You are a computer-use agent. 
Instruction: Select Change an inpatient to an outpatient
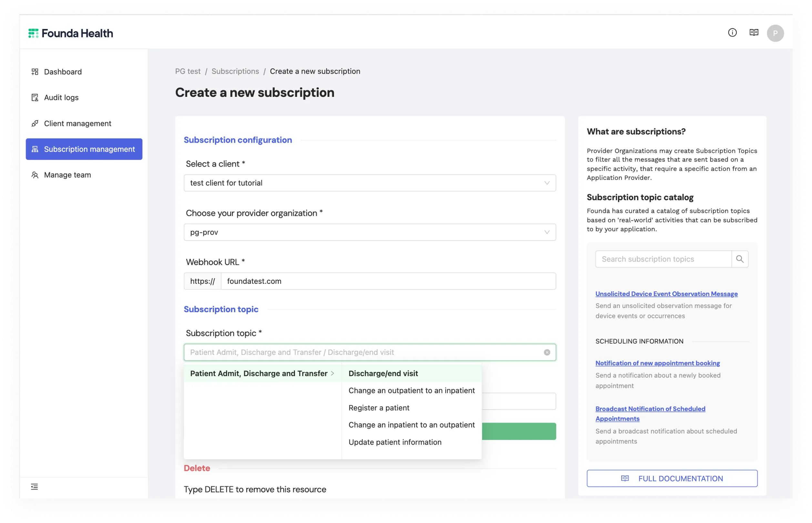click(411, 425)
